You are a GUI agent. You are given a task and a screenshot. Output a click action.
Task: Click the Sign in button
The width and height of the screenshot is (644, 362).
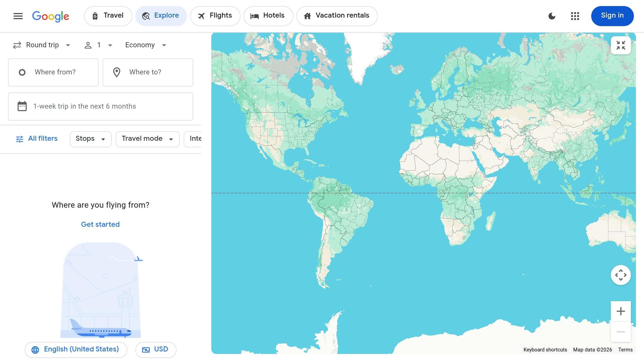[612, 15]
